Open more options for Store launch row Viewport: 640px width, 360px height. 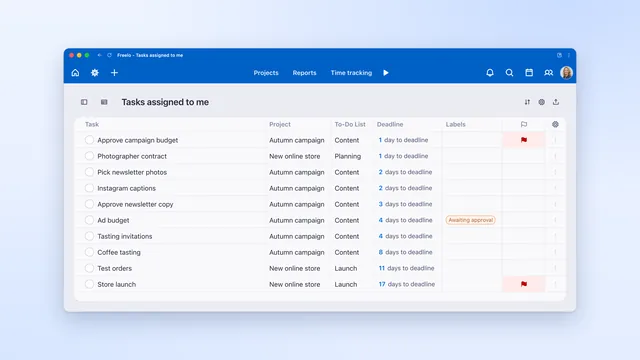click(555, 284)
